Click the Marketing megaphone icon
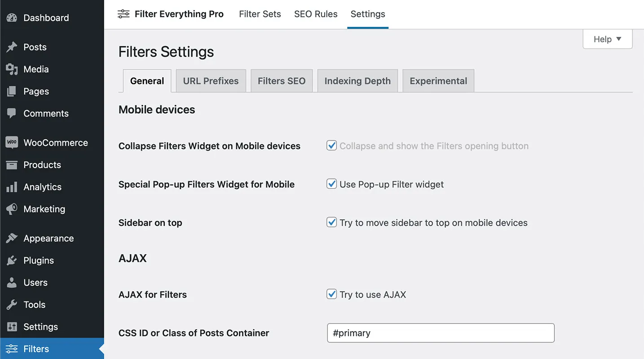The image size is (644, 359). [x=12, y=209]
